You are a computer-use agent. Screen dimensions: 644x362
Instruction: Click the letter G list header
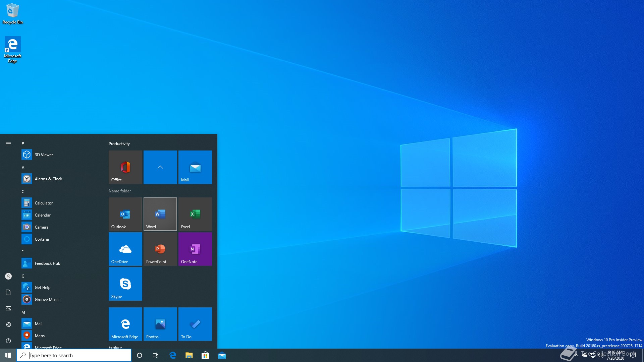tap(23, 276)
